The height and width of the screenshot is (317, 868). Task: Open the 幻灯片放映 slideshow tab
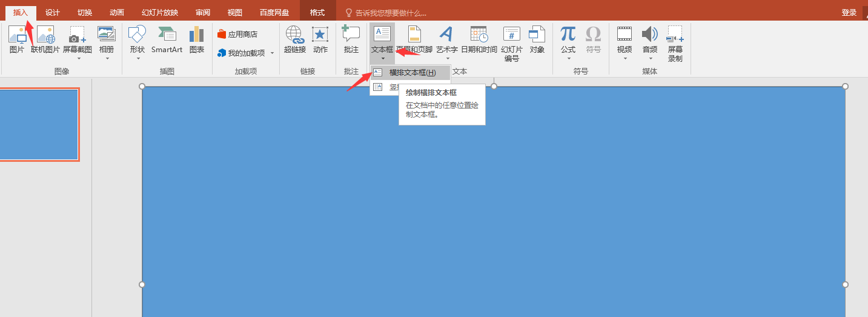pyautogui.click(x=160, y=13)
